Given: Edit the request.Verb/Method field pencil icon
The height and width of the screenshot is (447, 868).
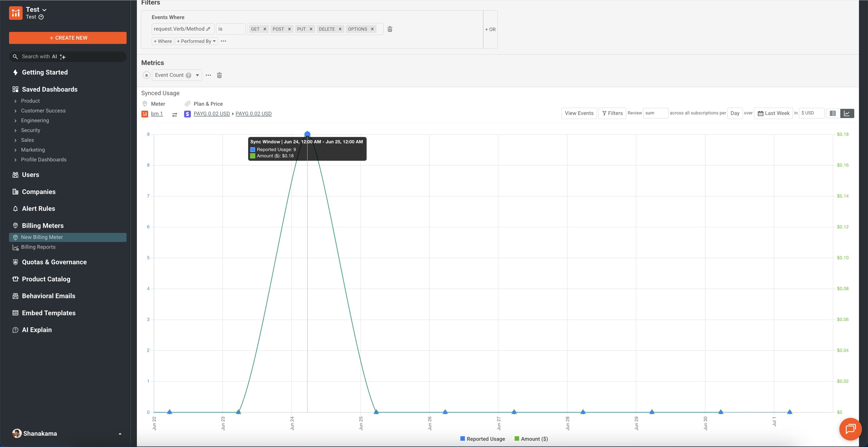Looking at the screenshot, I should pyautogui.click(x=208, y=29).
